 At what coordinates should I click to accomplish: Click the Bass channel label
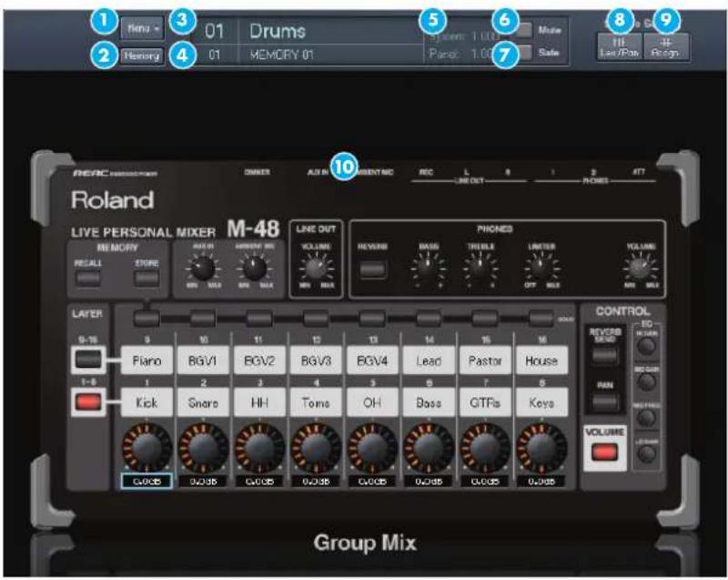429,402
